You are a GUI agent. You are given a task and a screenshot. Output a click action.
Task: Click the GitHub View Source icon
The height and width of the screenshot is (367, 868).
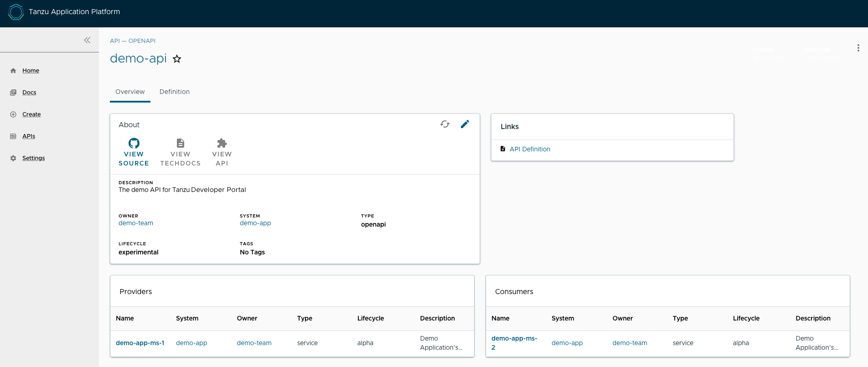pos(134,143)
